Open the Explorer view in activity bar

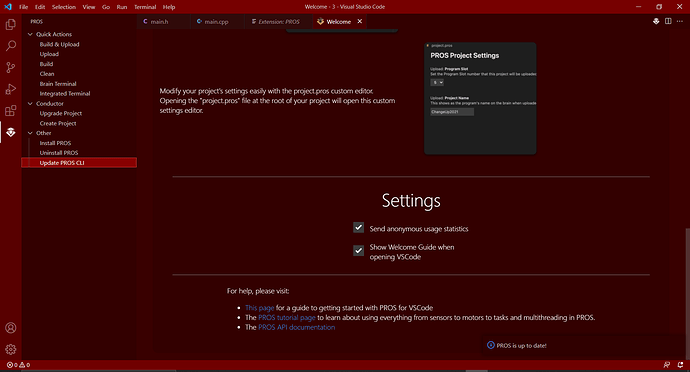click(x=11, y=24)
